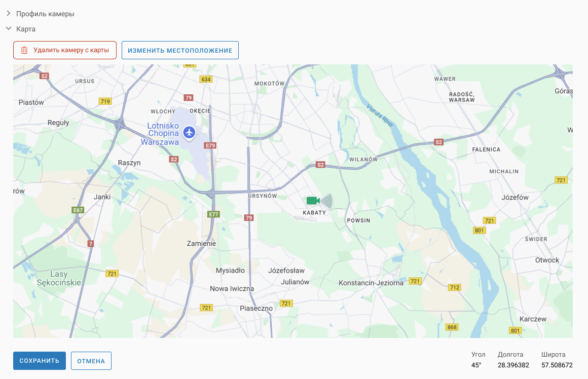Viewport: 588px width, 379px height.
Task: Click the airport icon at Lotnisko Chopina
Action: [189, 132]
